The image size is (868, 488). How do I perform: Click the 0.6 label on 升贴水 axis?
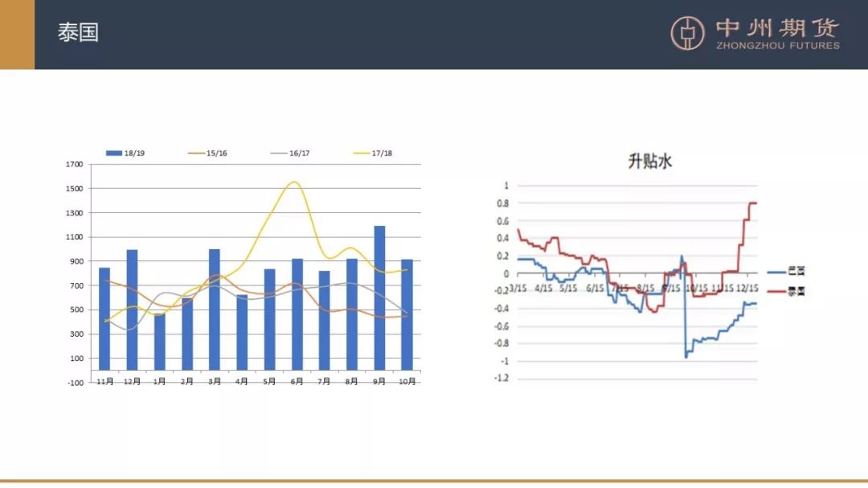click(502, 221)
